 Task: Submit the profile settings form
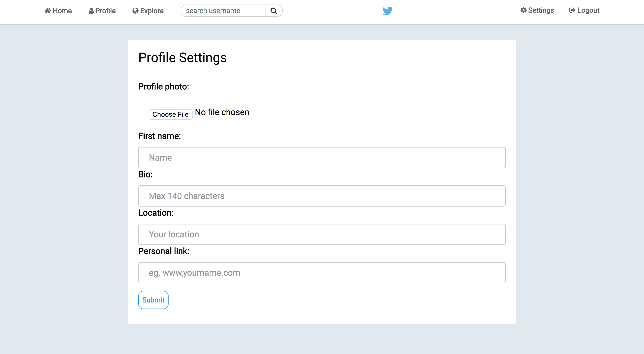tap(153, 300)
